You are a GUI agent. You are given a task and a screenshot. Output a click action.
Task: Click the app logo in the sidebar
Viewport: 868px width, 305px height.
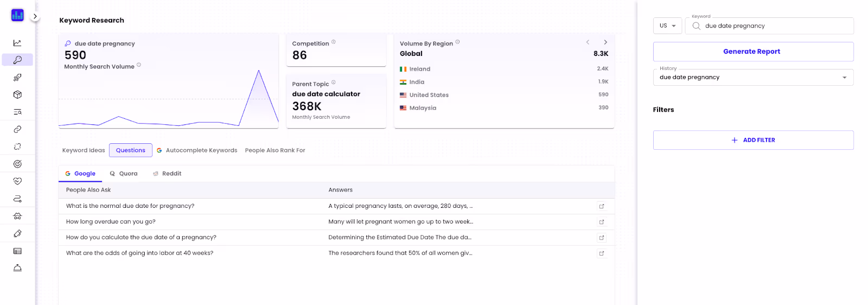[x=17, y=15]
